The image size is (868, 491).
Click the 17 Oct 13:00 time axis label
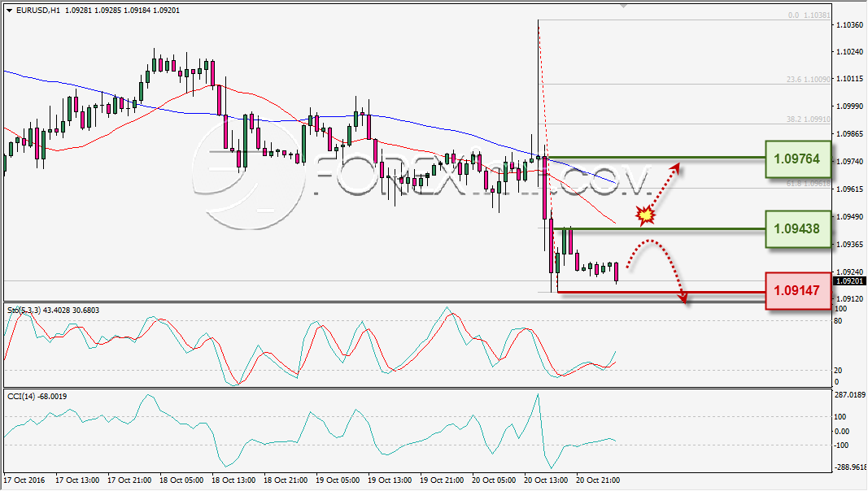(x=77, y=480)
